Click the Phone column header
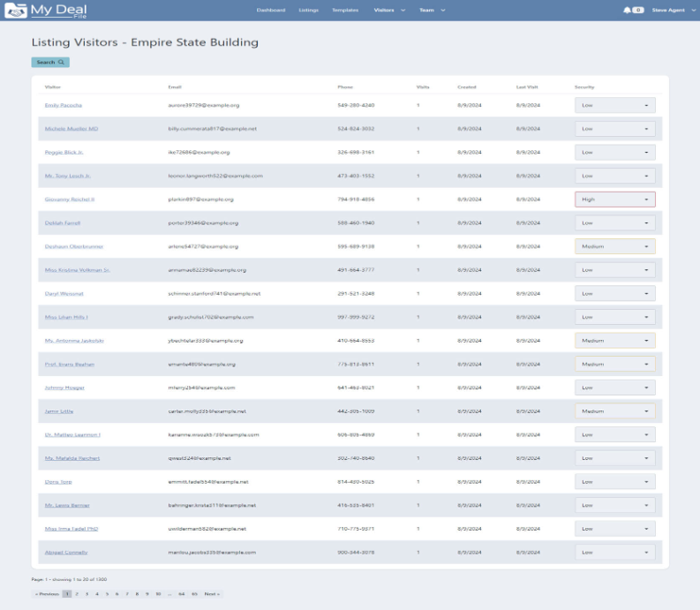Viewport: 700px width, 610px height. pos(345,87)
